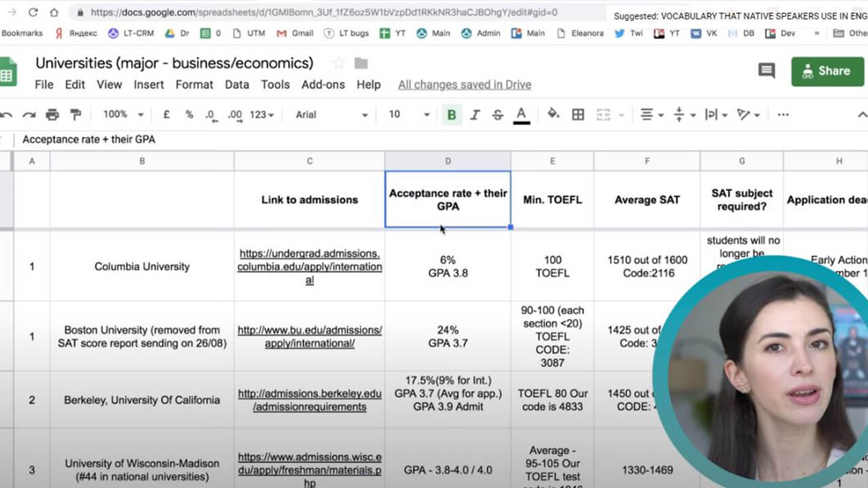Show more toolbar options (three dots)
Image resolution: width=868 pixels, height=488 pixels.
[x=783, y=115]
